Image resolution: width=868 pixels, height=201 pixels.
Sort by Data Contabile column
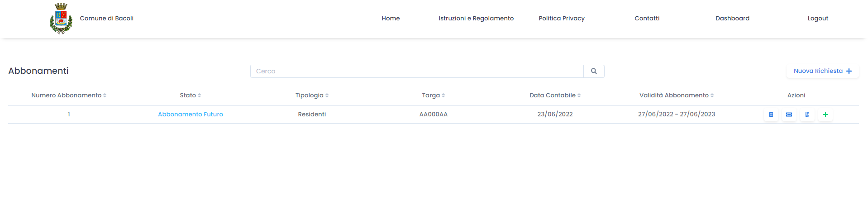coord(555,96)
